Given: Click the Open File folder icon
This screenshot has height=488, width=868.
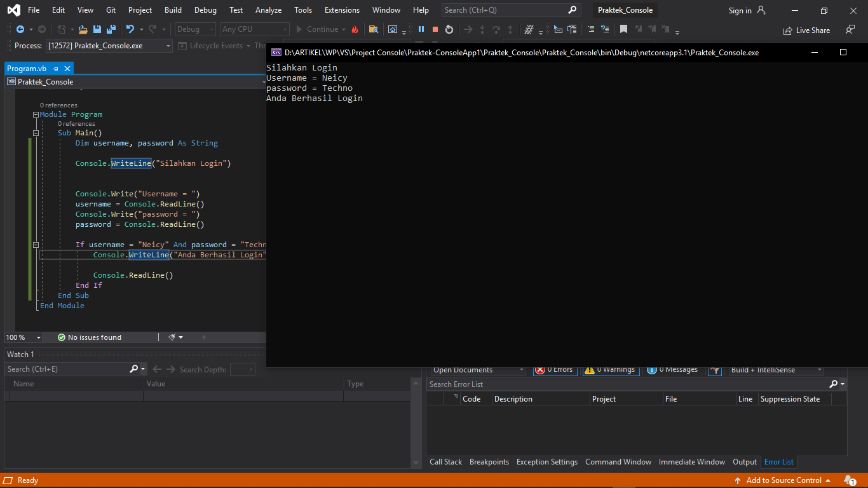Looking at the screenshot, I should (83, 29).
